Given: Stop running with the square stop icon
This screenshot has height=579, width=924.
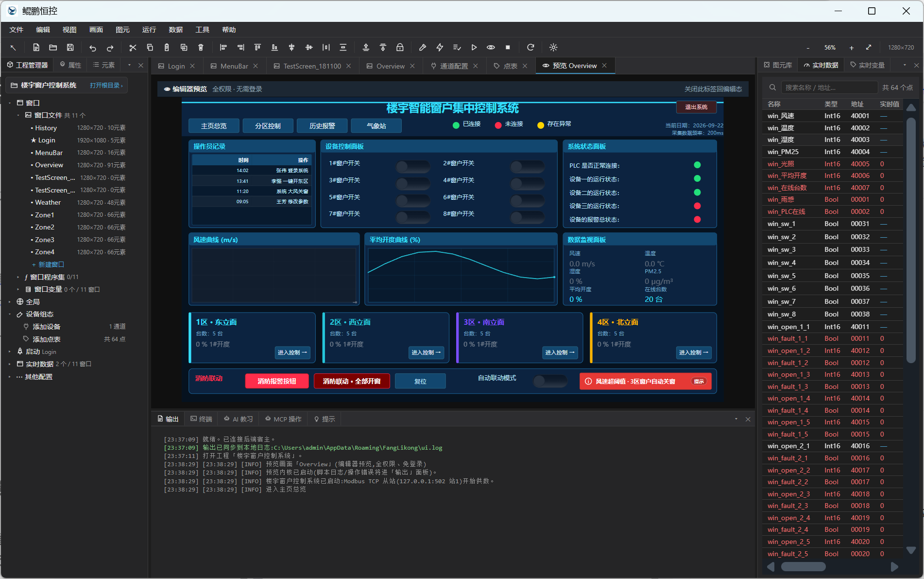Looking at the screenshot, I should (x=508, y=48).
